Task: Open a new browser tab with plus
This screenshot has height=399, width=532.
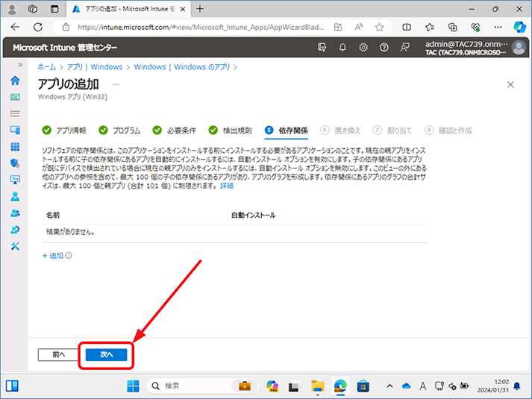Action: [200, 9]
